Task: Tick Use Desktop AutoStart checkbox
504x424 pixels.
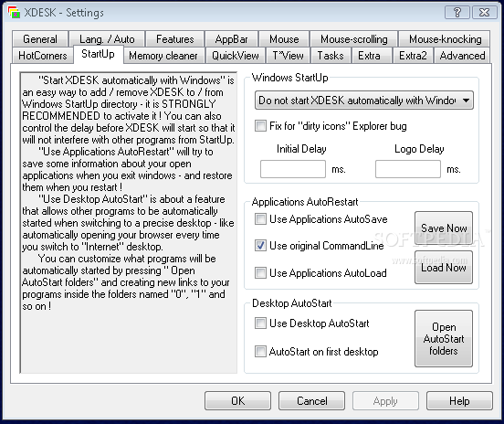Action: click(260, 323)
